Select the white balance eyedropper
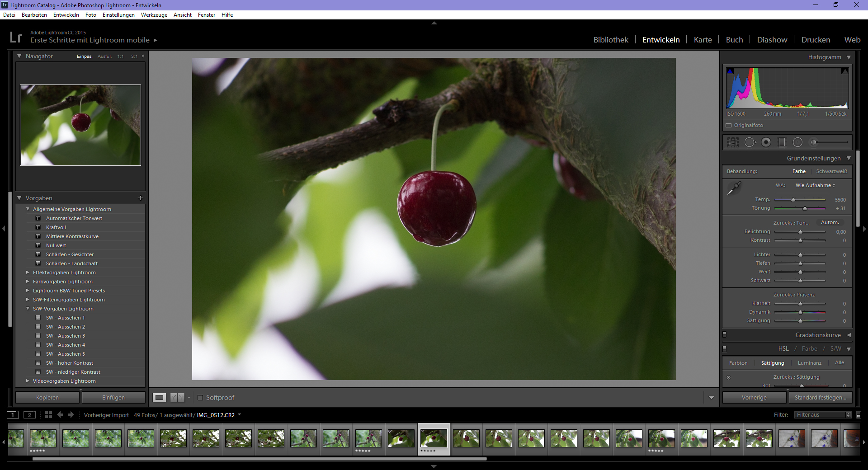Screen dimensions: 868x470 (x=735, y=187)
